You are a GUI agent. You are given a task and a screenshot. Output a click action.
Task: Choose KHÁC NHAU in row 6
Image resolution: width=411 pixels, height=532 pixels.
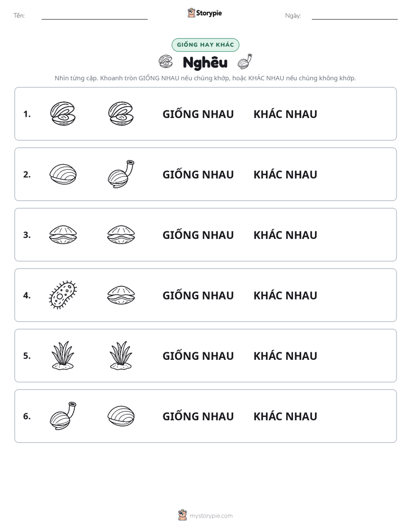285,416
